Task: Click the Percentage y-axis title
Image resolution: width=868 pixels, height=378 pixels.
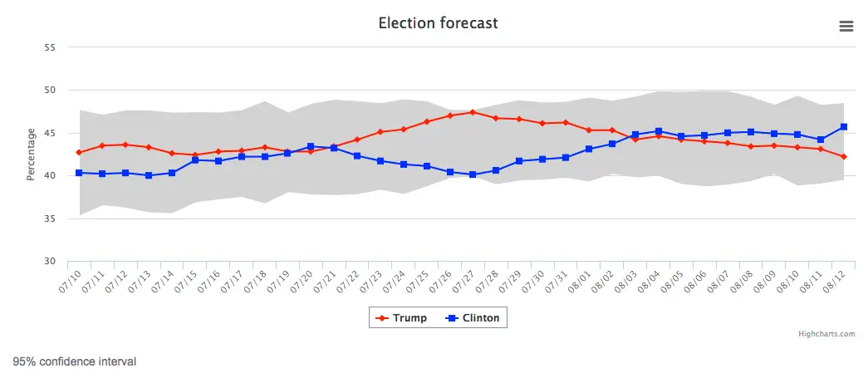Action: coord(31,154)
